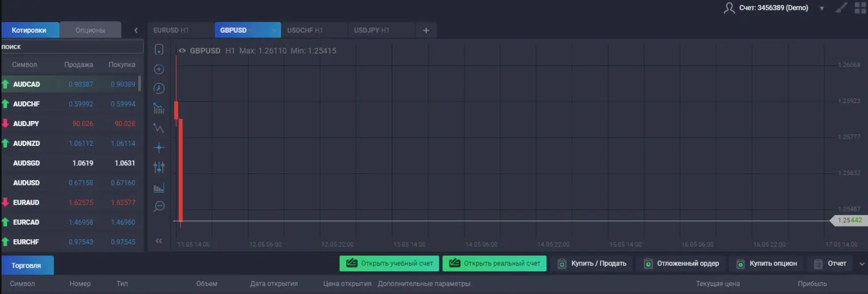Viewport: 868px width, 294px height.
Task: Open the USDCHF H1 chart tab
Action: [x=305, y=30]
